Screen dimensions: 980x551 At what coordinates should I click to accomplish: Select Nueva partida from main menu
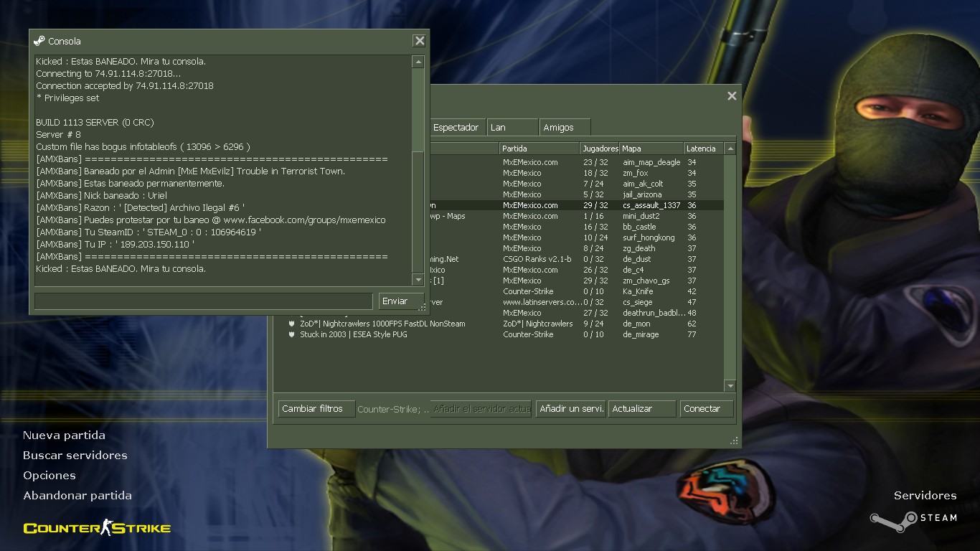(64, 435)
